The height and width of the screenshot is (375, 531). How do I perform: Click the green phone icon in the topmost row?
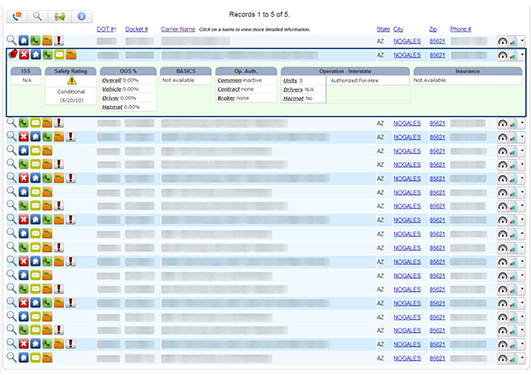(x=35, y=41)
